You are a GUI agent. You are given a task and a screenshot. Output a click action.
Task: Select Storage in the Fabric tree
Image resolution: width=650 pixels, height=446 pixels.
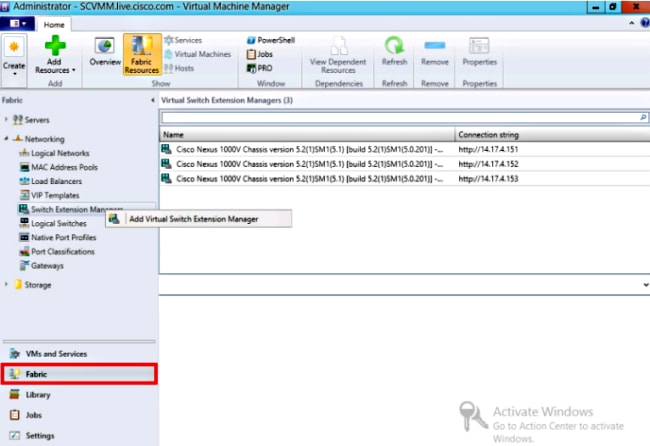coord(33,285)
